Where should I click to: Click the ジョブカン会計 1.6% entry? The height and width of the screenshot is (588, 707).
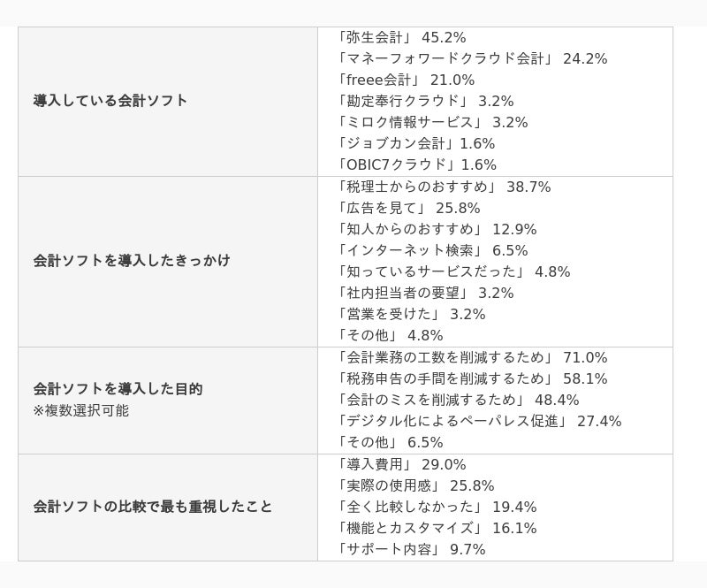[x=415, y=143]
